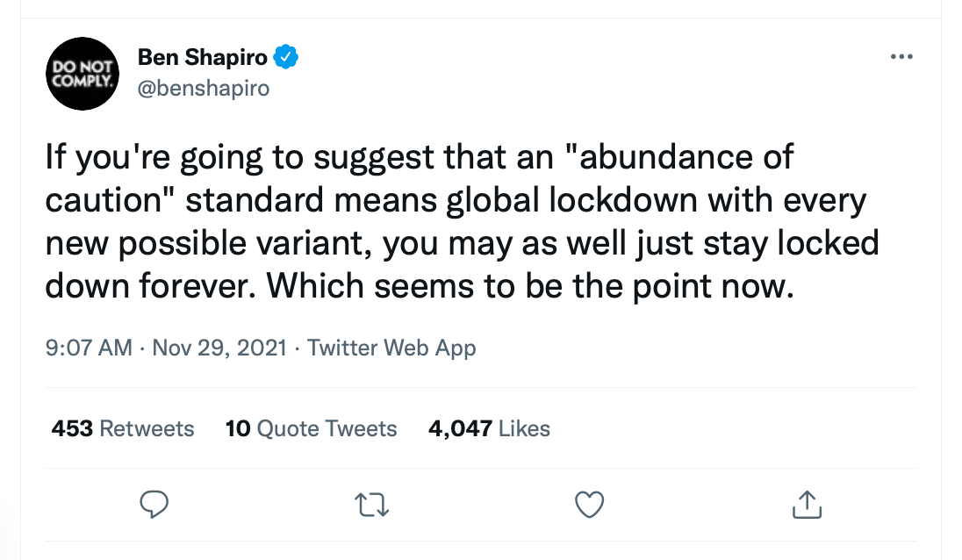
Task: Click the 9:07 AM timestamp
Action: (88, 348)
